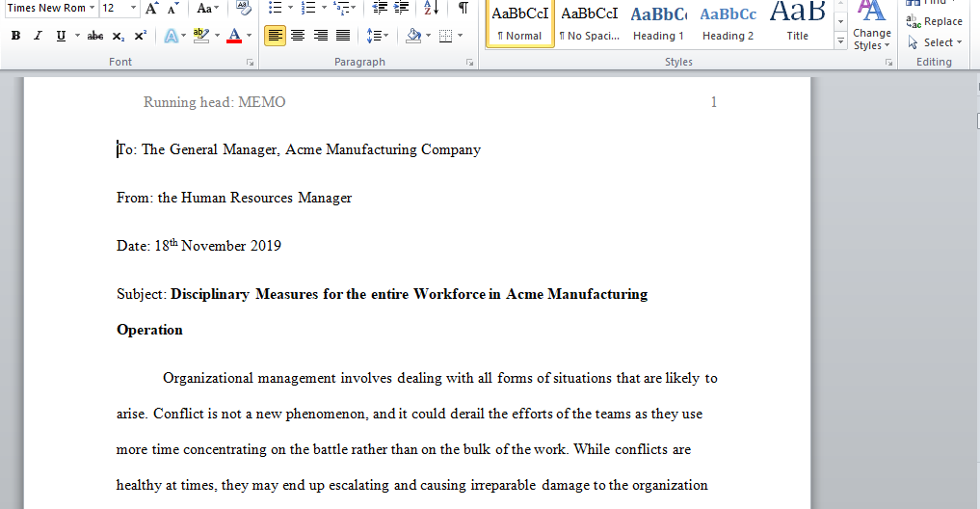Image resolution: width=980 pixels, height=509 pixels.
Task: Click the Text Effects glowing A icon
Action: click(x=172, y=37)
